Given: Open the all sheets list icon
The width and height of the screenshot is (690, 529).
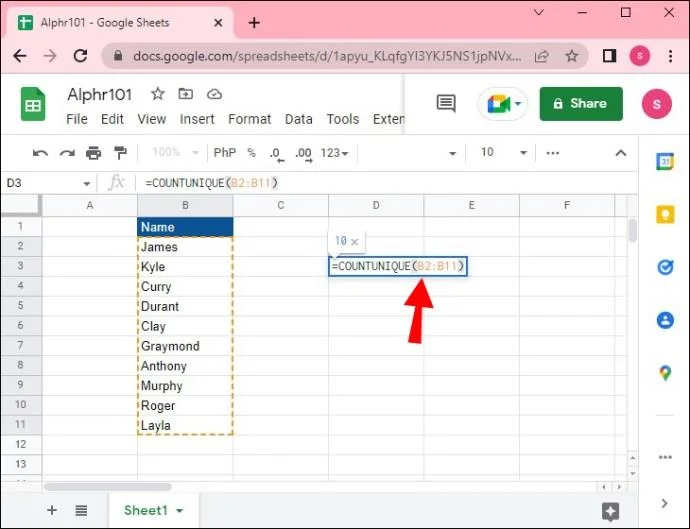Looking at the screenshot, I should 81,511.
